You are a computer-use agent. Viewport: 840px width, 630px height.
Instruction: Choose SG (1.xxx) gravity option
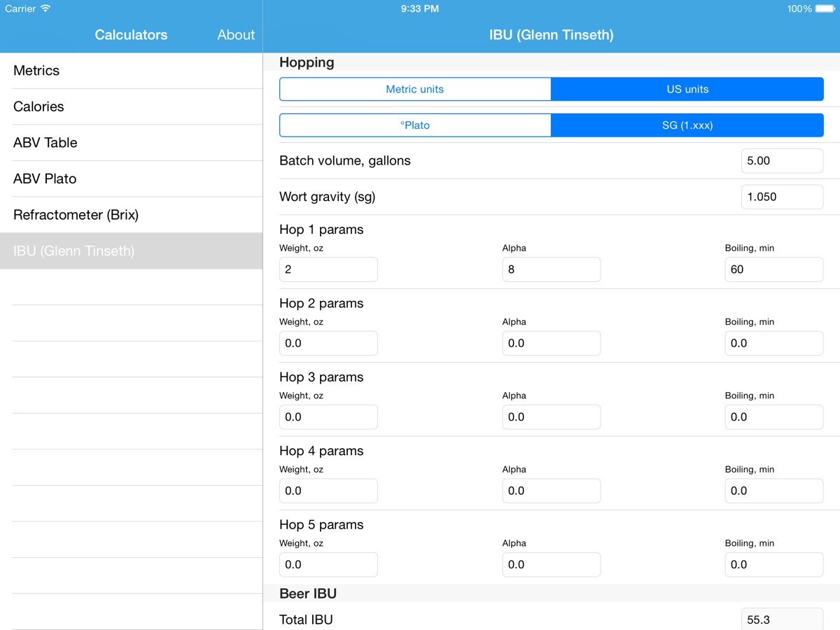tap(687, 125)
